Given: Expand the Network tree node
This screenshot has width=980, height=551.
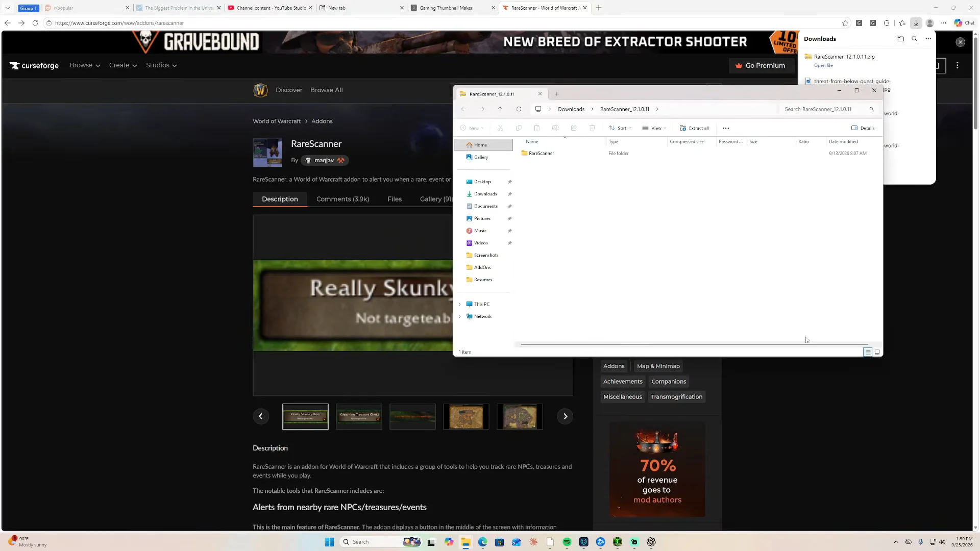Looking at the screenshot, I should (460, 316).
